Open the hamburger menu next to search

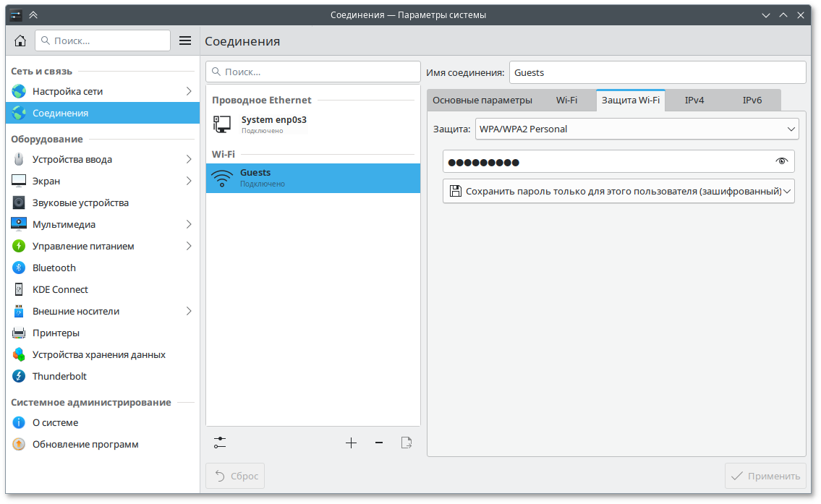point(185,40)
